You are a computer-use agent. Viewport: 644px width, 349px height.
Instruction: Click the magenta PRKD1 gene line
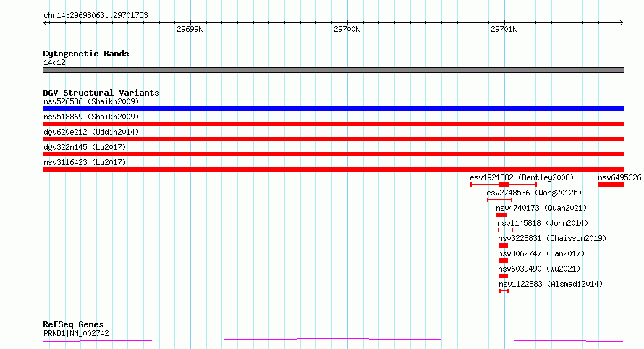coord(333,340)
